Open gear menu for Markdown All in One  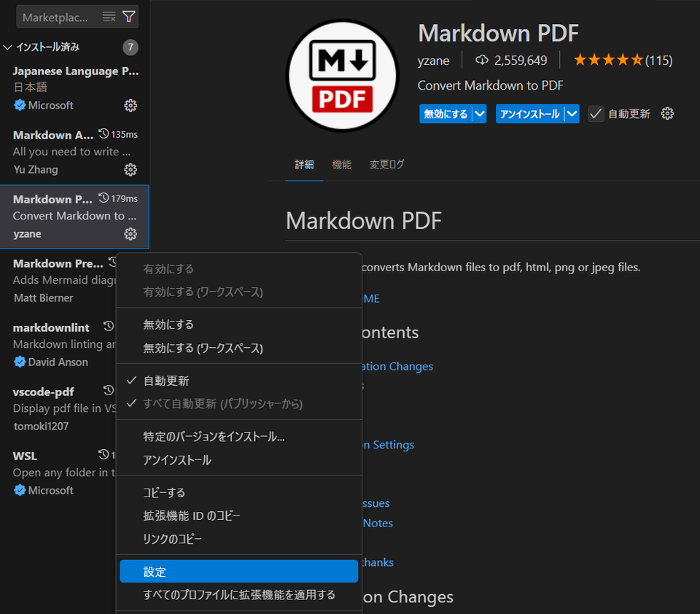131,170
